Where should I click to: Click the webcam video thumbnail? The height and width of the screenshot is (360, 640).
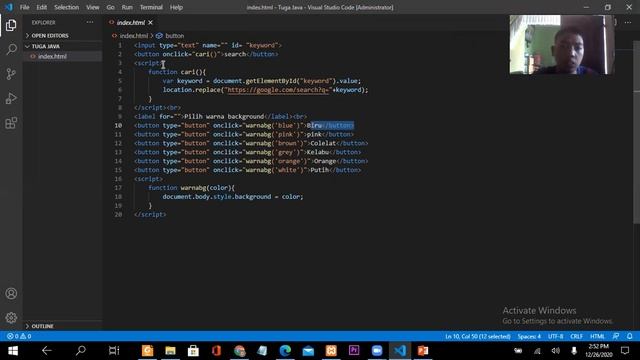561,44
